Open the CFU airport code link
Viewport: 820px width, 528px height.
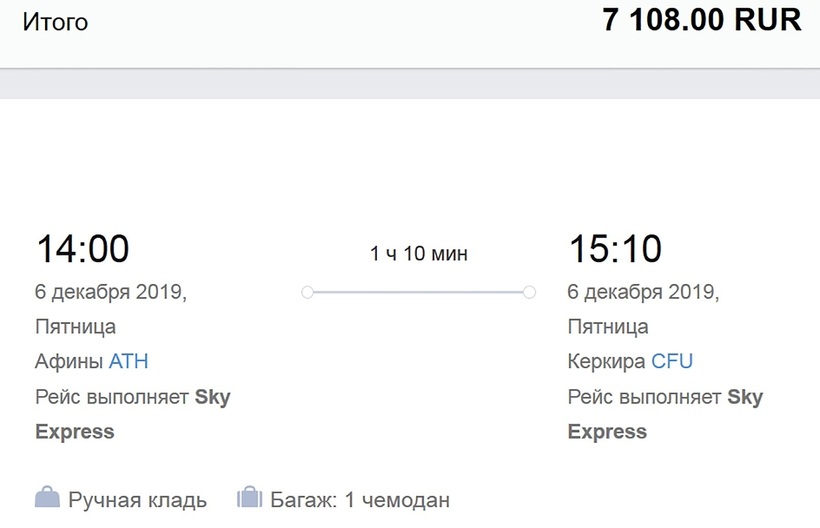(672, 361)
